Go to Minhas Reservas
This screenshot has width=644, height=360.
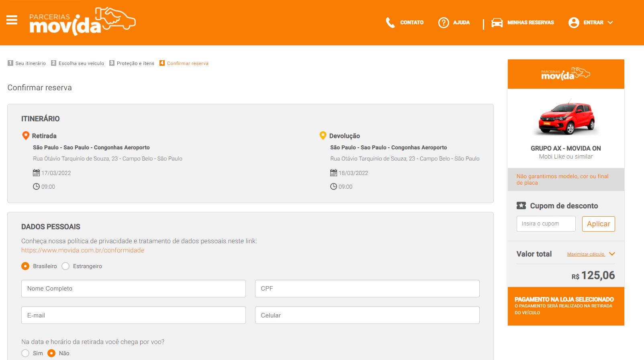point(531,22)
